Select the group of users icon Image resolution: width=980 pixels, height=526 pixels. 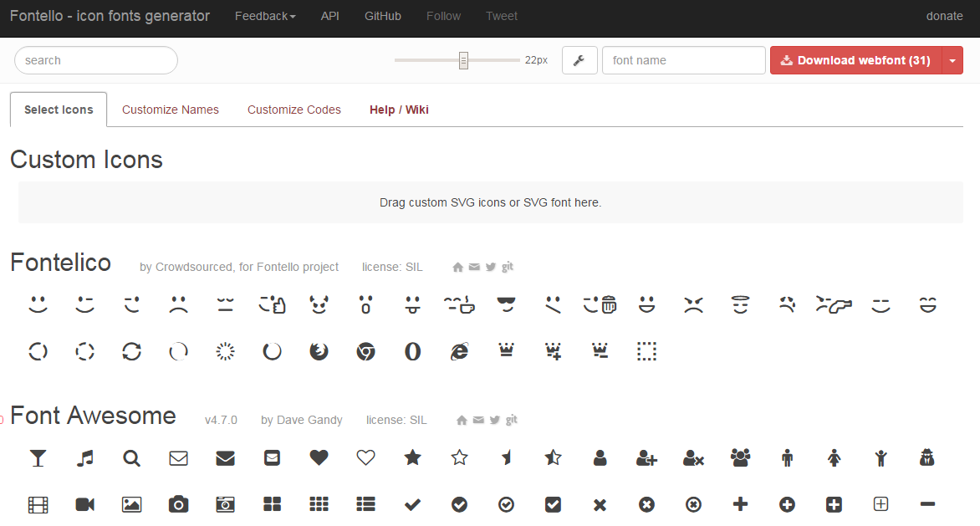[741, 458]
